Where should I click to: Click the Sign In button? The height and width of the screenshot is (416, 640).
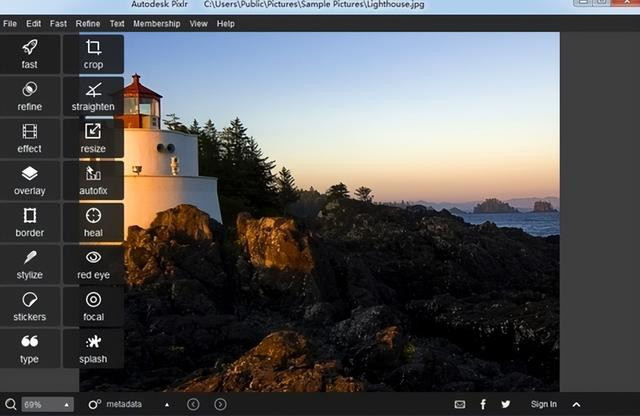click(x=543, y=404)
